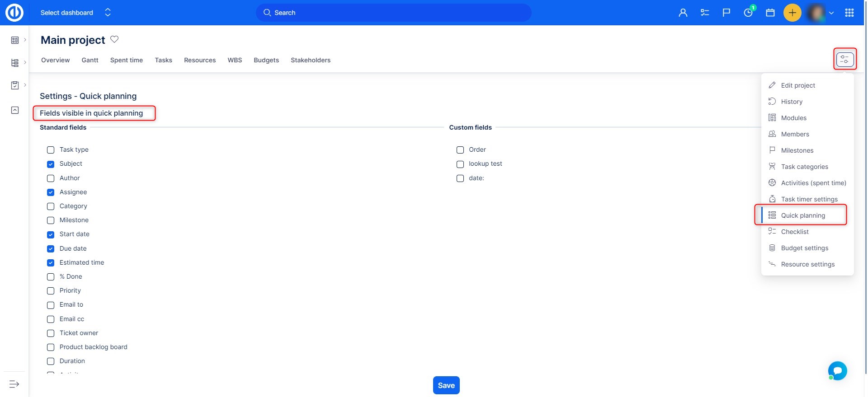
Task: Enable the Order custom field checkbox
Action: [x=460, y=150]
